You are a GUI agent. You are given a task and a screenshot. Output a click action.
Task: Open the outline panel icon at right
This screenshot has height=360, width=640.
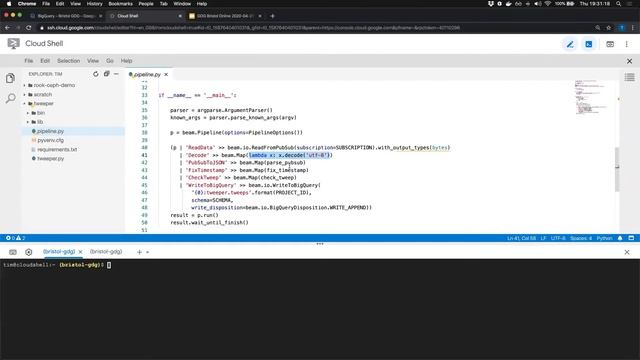coord(629,77)
